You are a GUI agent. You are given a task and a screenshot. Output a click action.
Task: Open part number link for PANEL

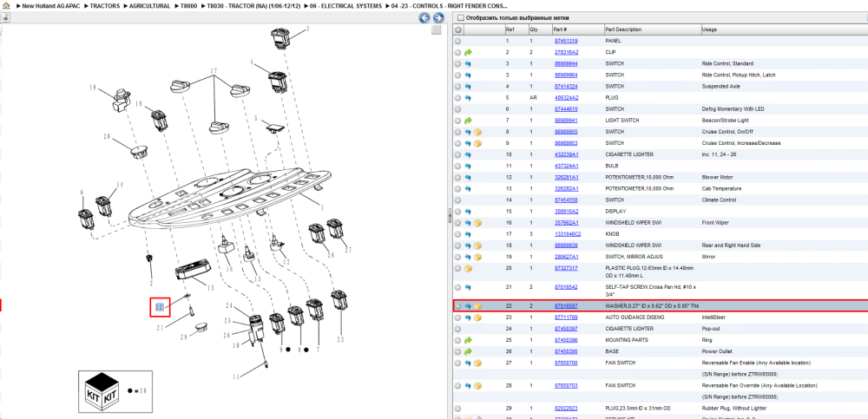click(x=566, y=41)
